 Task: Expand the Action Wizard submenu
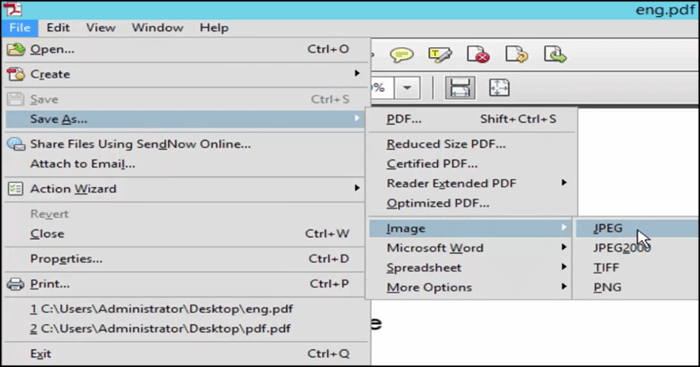185,189
